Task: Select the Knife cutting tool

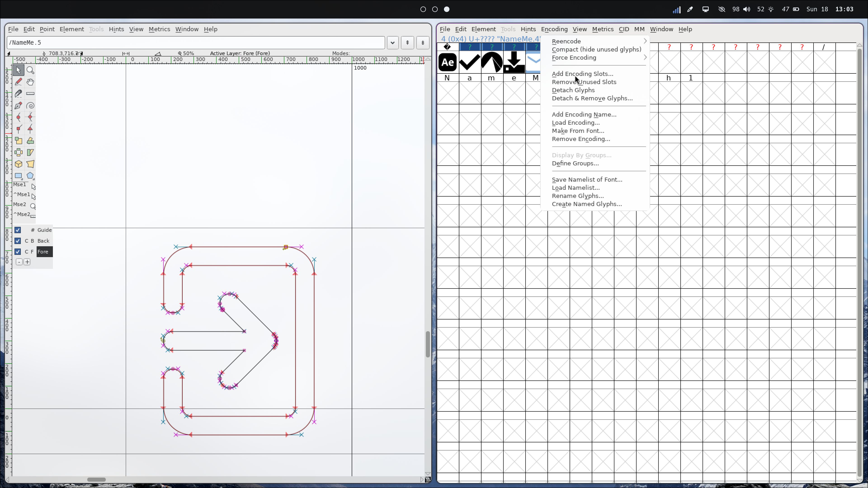Action: point(19,94)
